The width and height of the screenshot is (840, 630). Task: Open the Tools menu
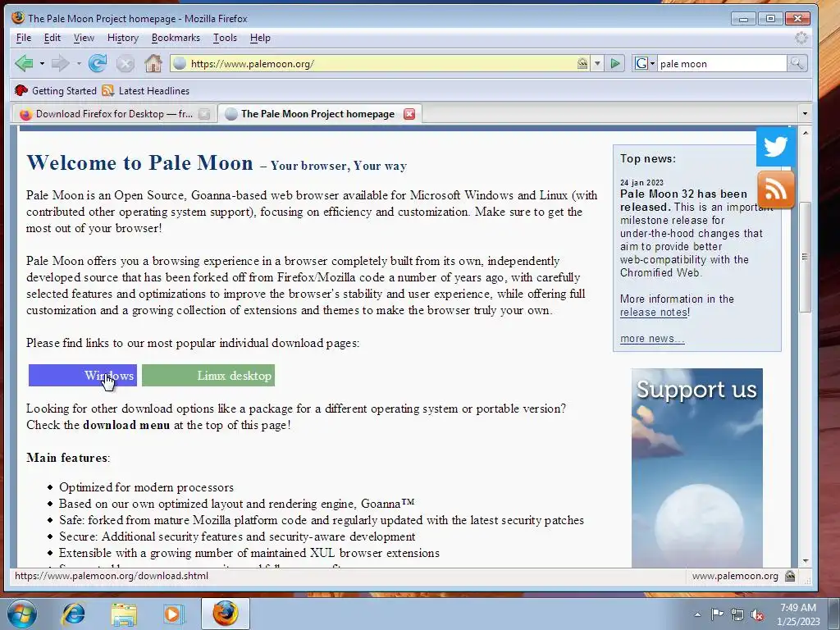coord(225,38)
